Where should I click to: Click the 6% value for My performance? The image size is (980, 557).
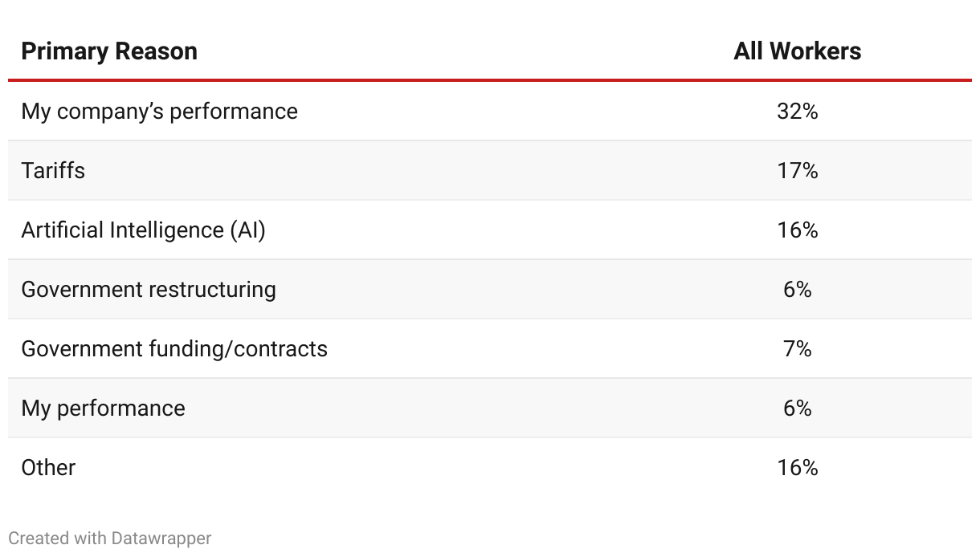coord(797,408)
